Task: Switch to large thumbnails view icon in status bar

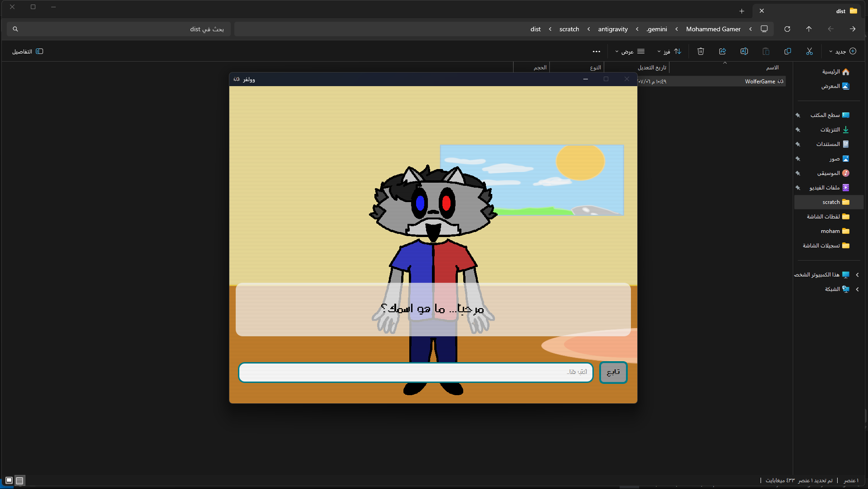Action: [x=9, y=480]
